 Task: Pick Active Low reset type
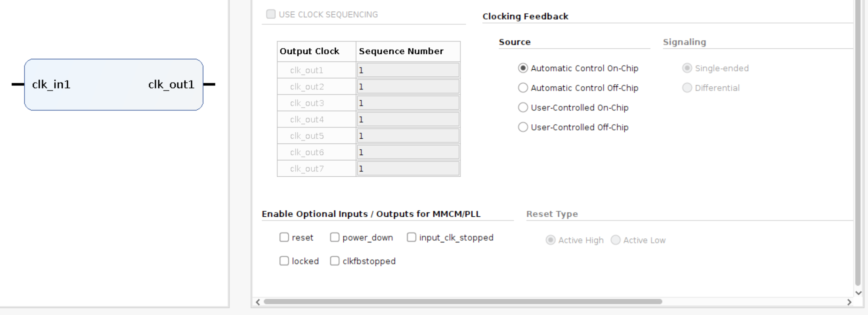click(x=616, y=240)
